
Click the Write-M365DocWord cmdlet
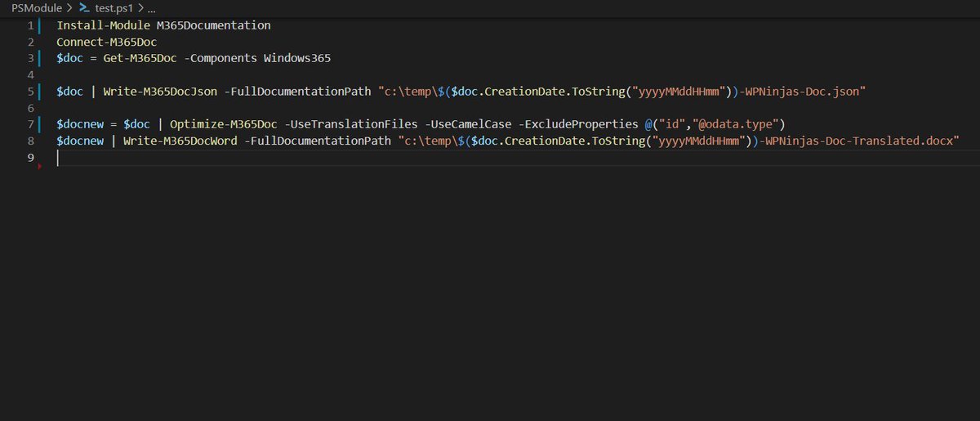(x=180, y=141)
